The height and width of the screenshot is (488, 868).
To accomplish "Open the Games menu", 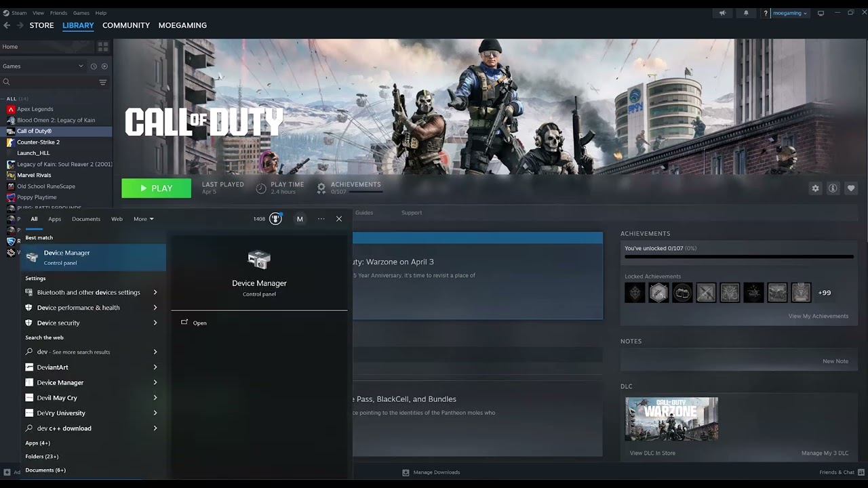I will (81, 13).
